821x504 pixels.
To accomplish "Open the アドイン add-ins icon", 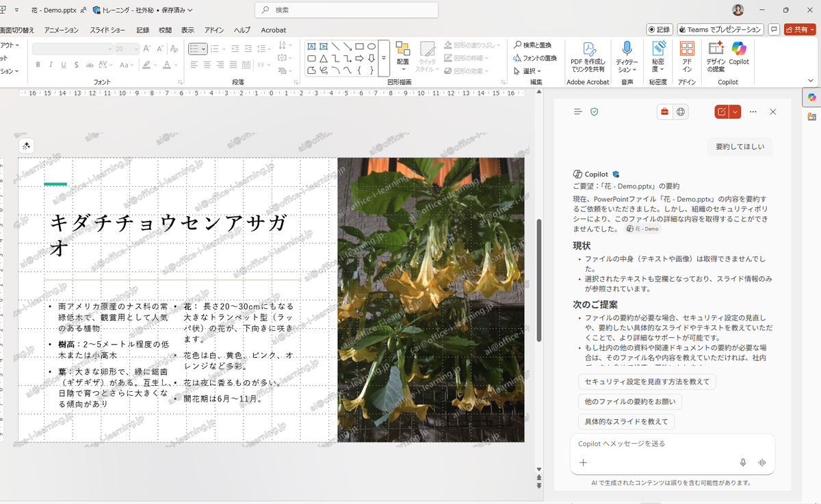I will [687, 49].
